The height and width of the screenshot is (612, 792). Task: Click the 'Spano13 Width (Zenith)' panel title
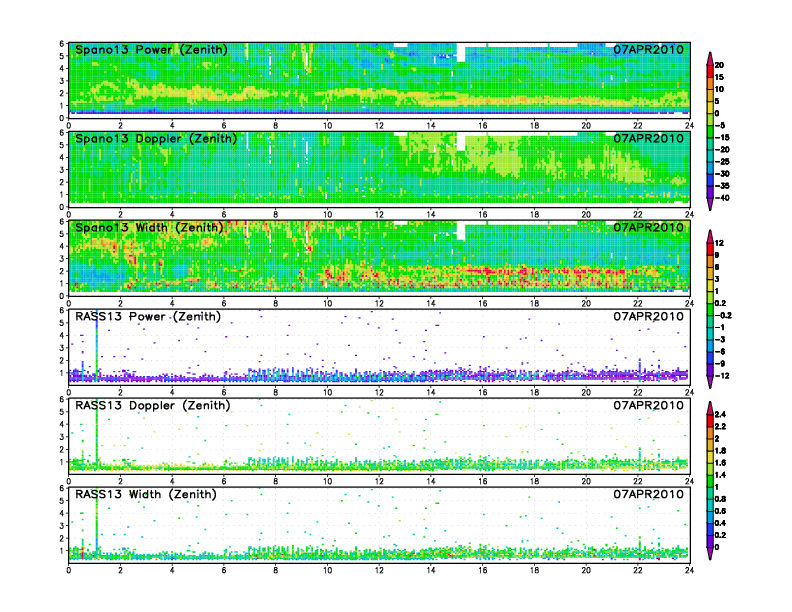(x=149, y=228)
